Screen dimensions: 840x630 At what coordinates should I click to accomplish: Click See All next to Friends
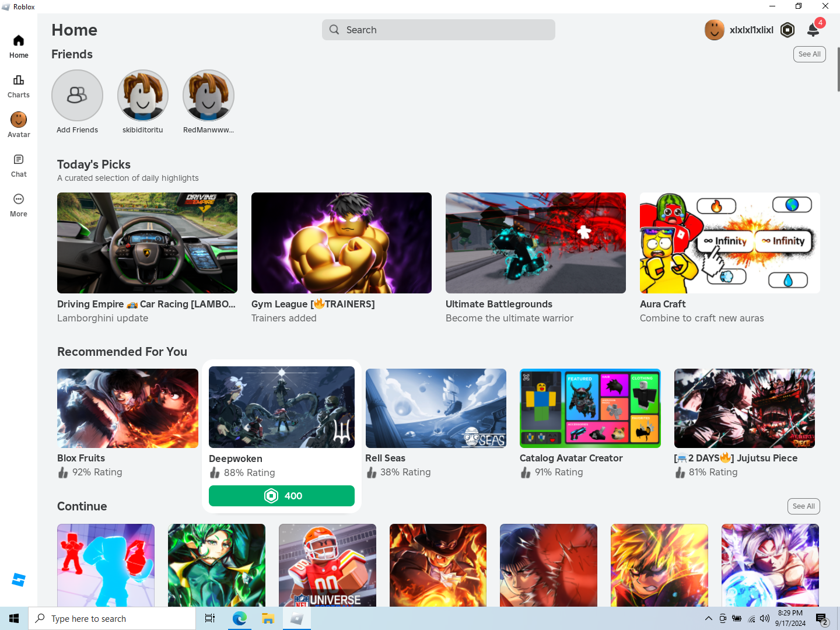click(x=810, y=54)
